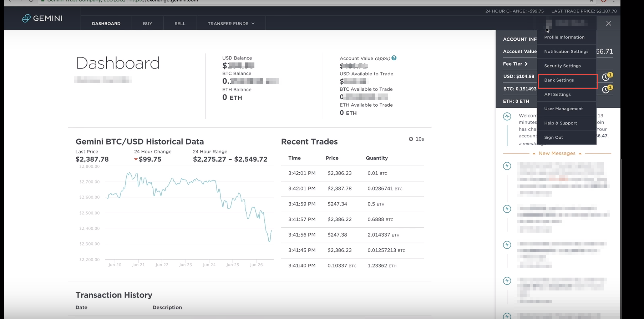Screen dimensions: 644x319
Task: Click the 24 Hour Range value
Action: [x=230, y=159]
